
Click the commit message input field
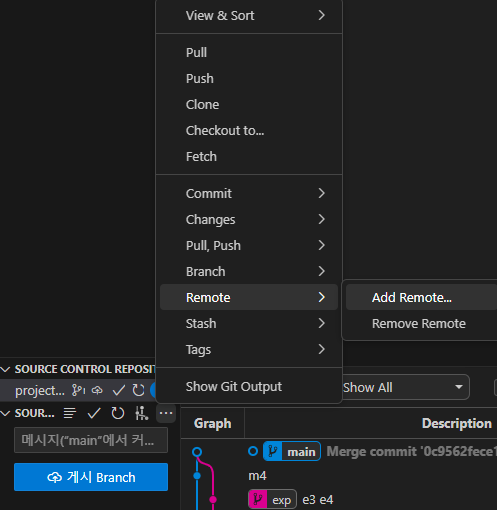pos(91,440)
